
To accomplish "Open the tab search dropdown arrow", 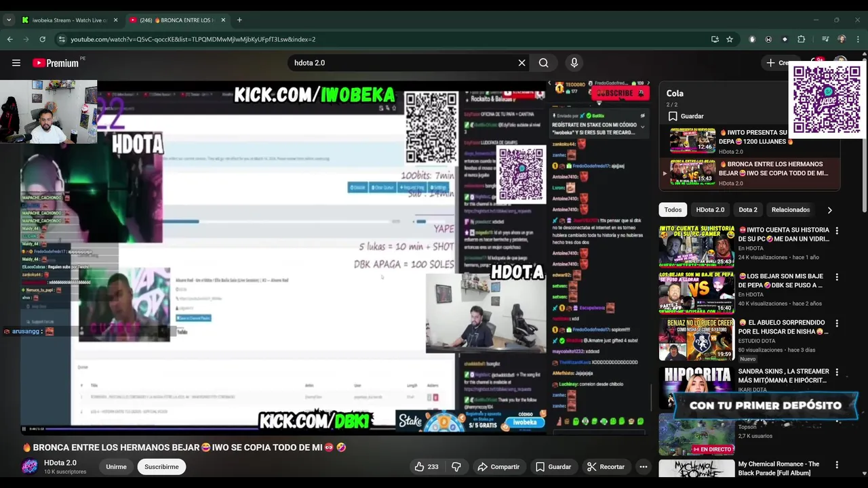I will [8, 20].
